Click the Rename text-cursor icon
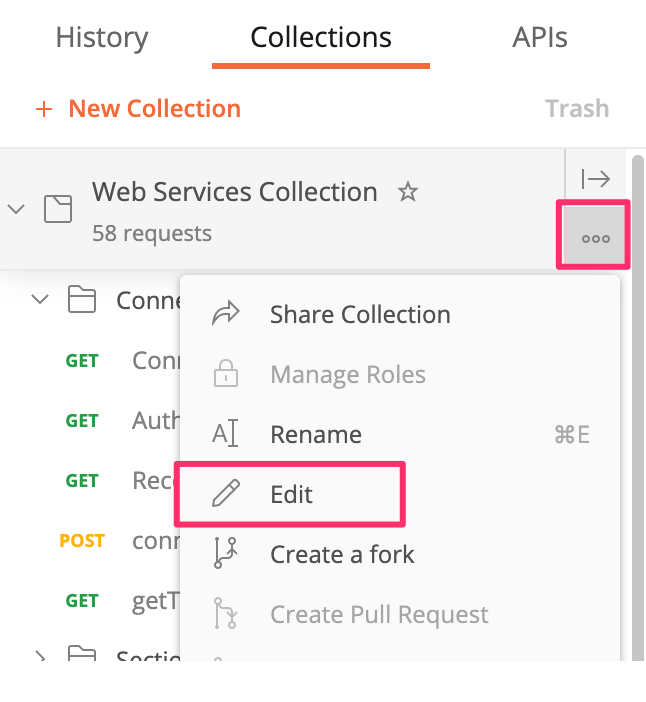The width and height of the screenshot is (646, 702). 226,435
